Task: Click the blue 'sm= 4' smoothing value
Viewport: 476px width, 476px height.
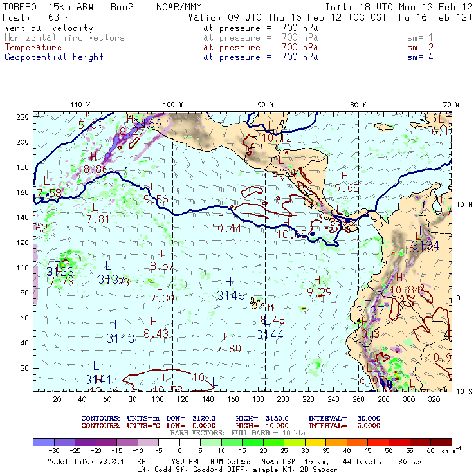Action: [420, 57]
